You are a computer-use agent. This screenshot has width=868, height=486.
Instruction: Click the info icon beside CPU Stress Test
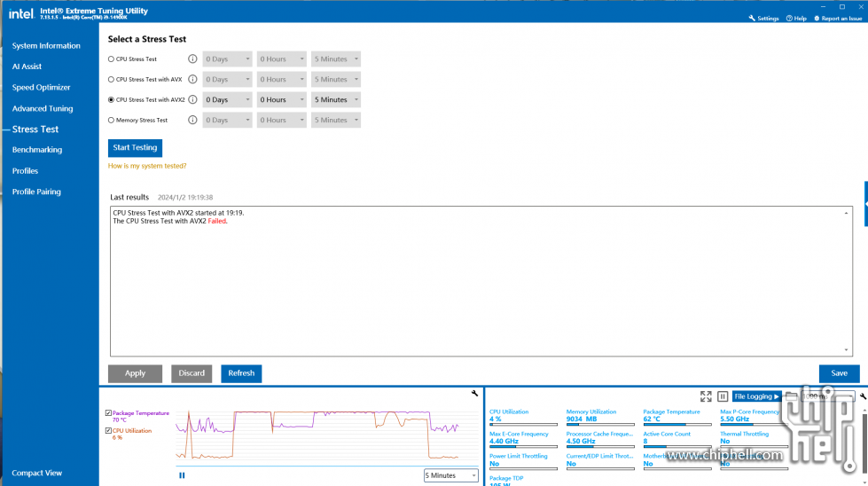pyautogui.click(x=192, y=59)
